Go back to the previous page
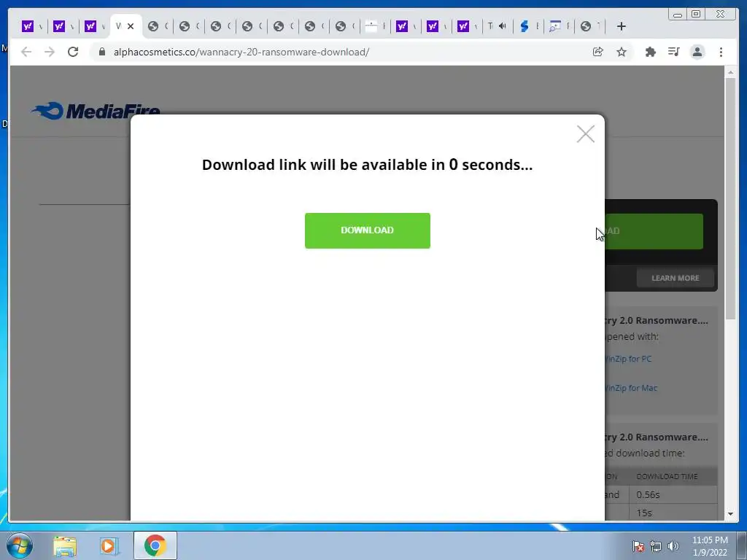Viewport: 747px width, 560px height. (x=26, y=52)
